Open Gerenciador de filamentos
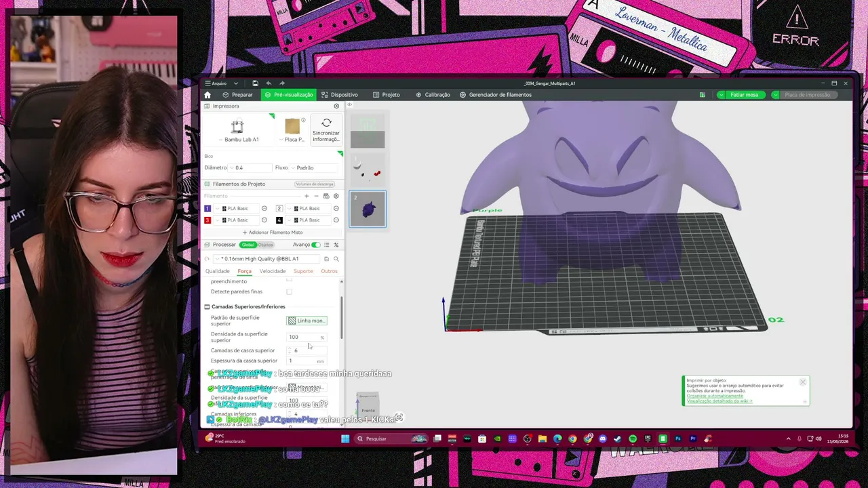 tap(496, 95)
